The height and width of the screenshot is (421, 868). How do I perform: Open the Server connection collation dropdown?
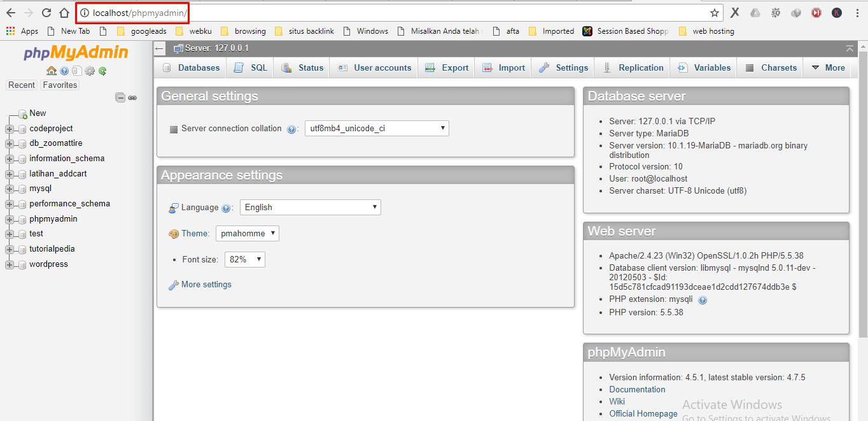pyautogui.click(x=377, y=128)
